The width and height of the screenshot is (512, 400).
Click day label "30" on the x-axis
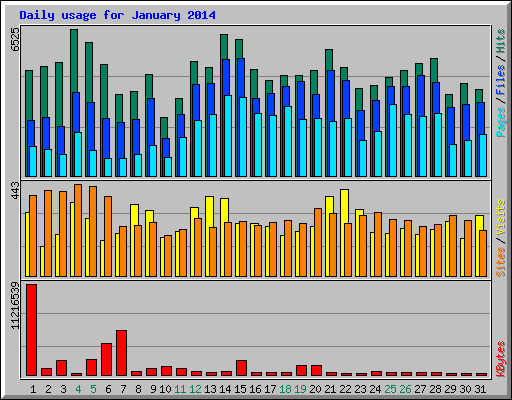465,389
